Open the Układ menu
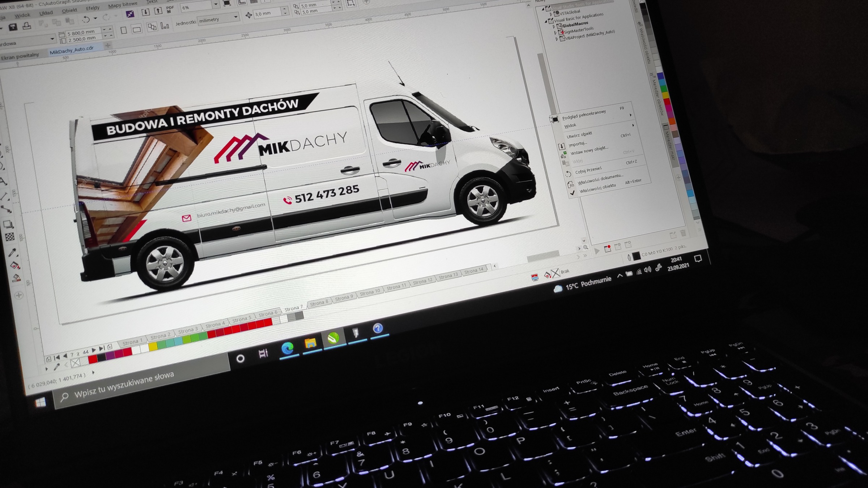This screenshot has height=488, width=868. pyautogui.click(x=46, y=13)
